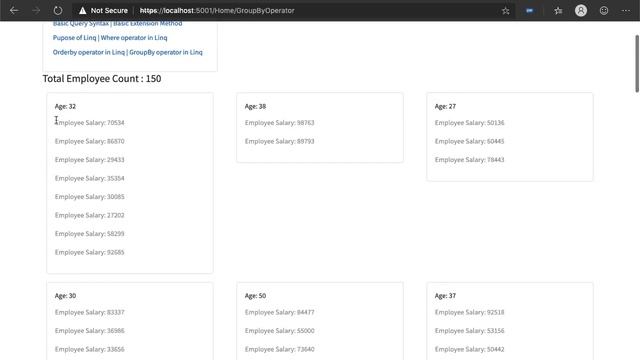Go back using the browser back arrow
The image size is (640, 360).
point(14,11)
